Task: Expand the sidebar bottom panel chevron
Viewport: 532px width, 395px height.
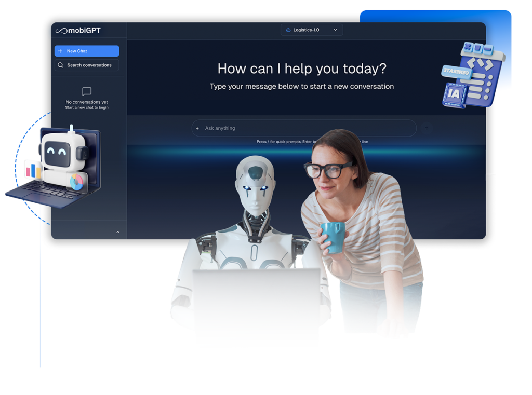Action: tap(117, 232)
